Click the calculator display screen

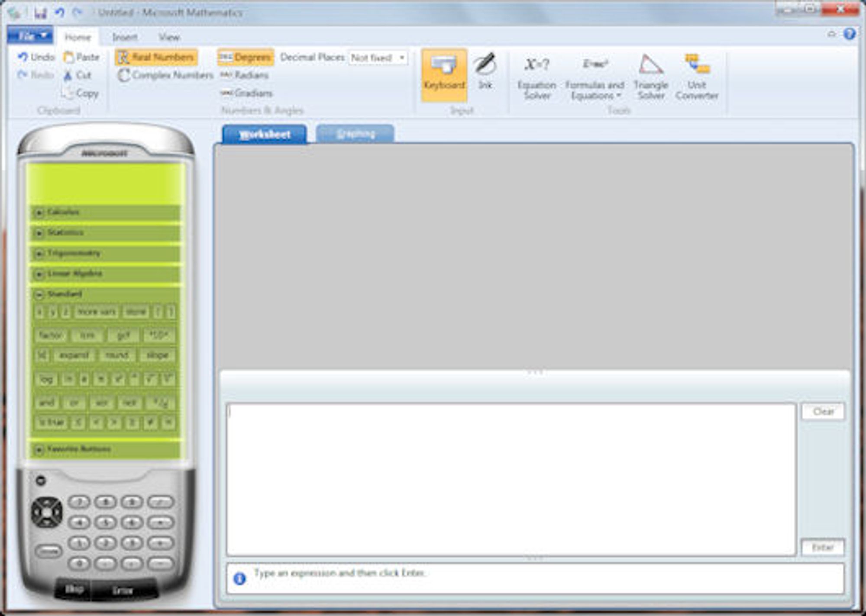[106, 184]
